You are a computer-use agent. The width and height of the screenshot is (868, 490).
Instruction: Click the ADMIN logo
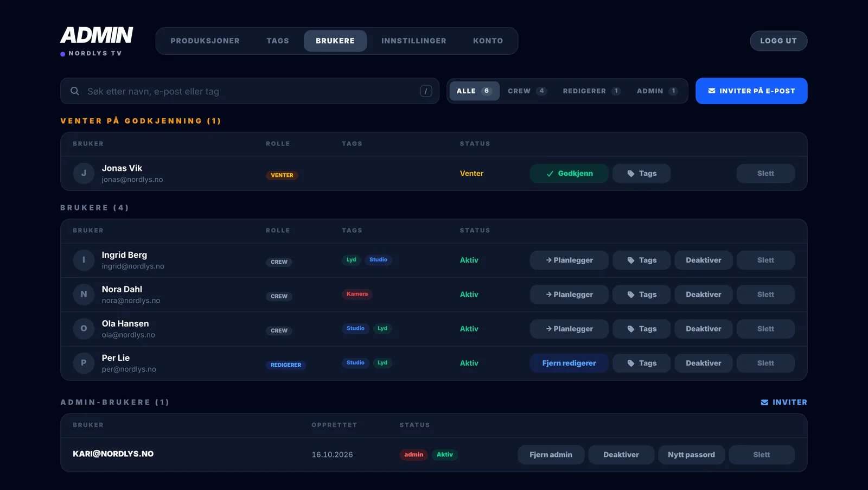tap(97, 35)
